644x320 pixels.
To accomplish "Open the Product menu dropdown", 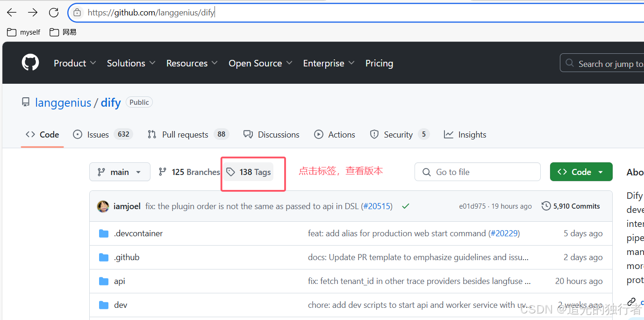I will pos(75,63).
